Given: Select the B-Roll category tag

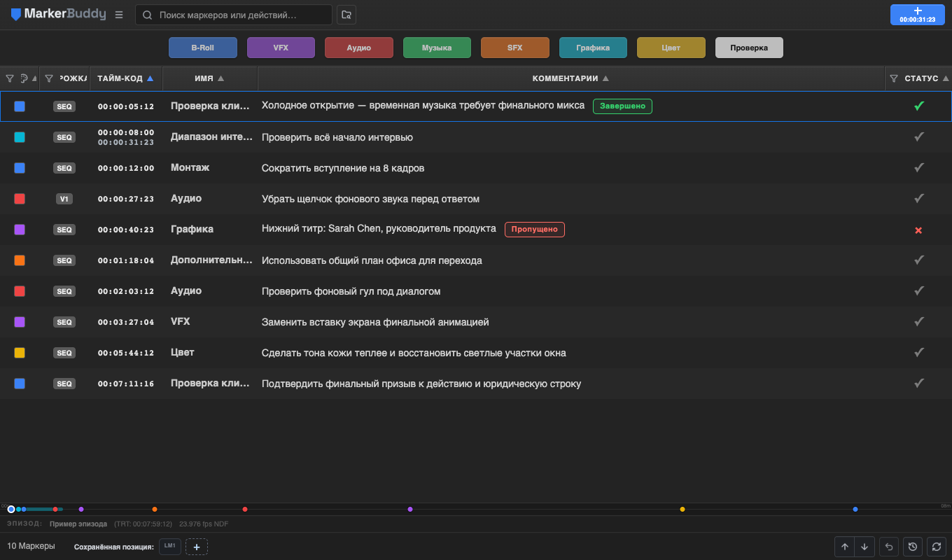Looking at the screenshot, I should pyautogui.click(x=203, y=48).
